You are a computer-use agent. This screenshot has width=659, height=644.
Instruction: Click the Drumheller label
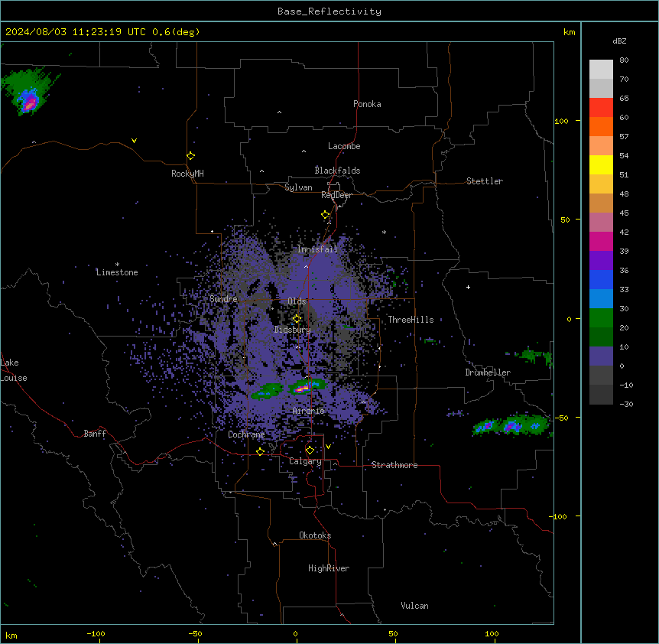488,372
